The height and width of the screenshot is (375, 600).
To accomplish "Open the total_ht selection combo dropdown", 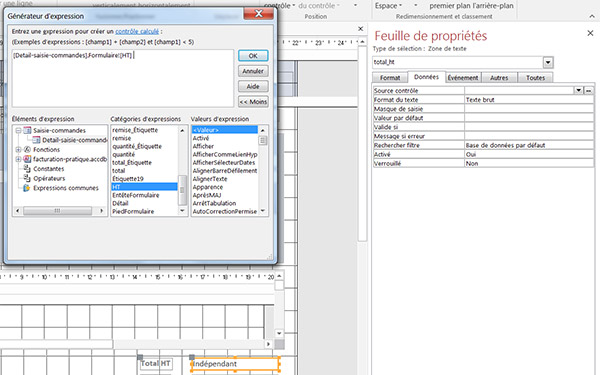I will [x=548, y=62].
